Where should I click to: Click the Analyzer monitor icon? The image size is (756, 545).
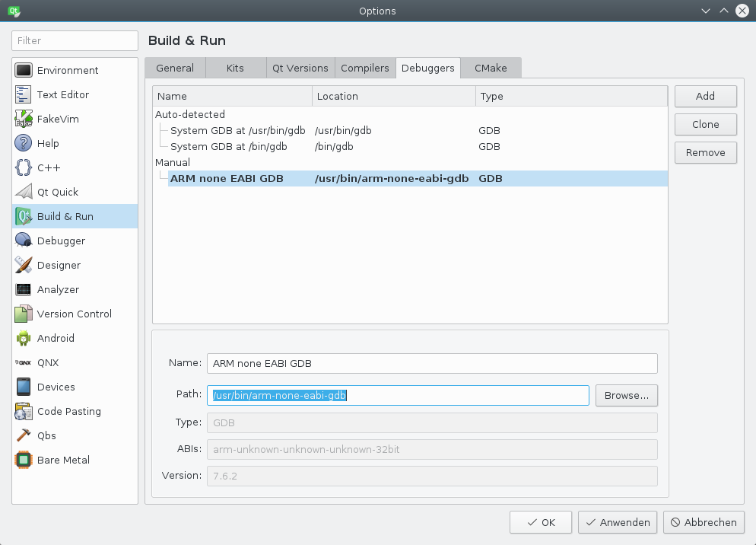point(23,290)
